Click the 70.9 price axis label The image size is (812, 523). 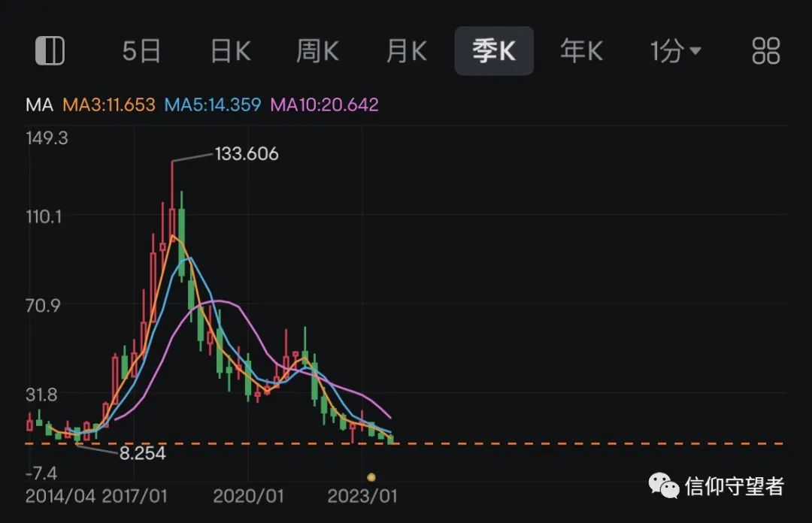tap(43, 306)
